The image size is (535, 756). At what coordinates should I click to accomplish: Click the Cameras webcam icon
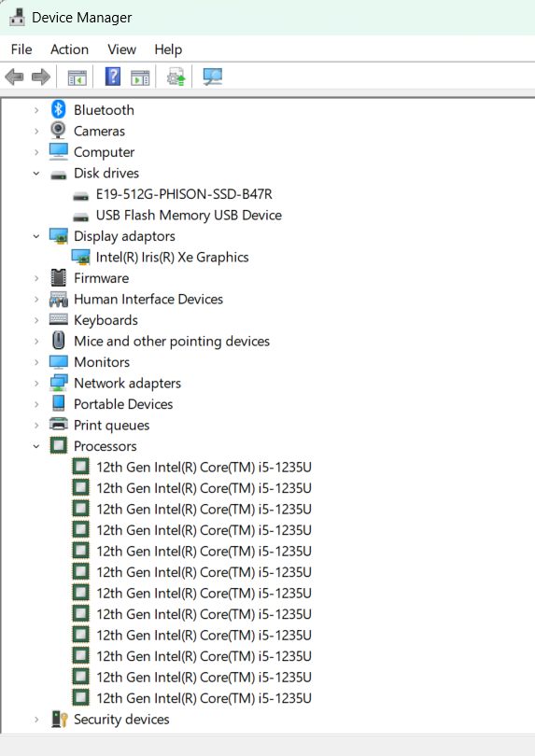click(59, 131)
